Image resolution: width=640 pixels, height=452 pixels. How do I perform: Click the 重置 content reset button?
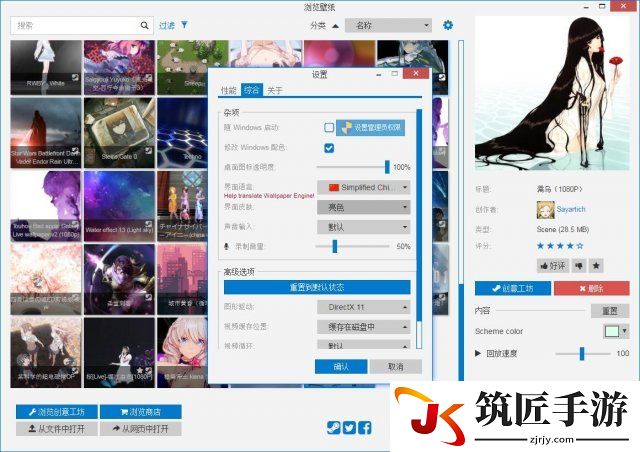click(x=610, y=311)
